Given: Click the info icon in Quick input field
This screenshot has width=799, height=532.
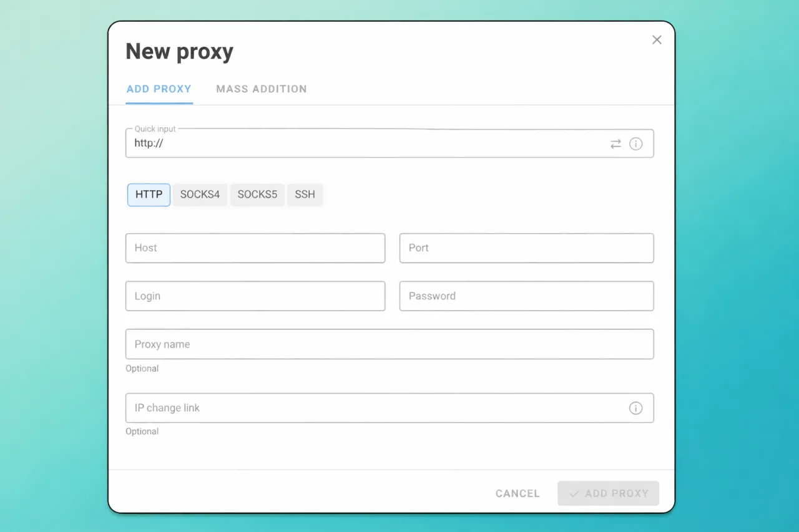Looking at the screenshot, I should (635, 144).
